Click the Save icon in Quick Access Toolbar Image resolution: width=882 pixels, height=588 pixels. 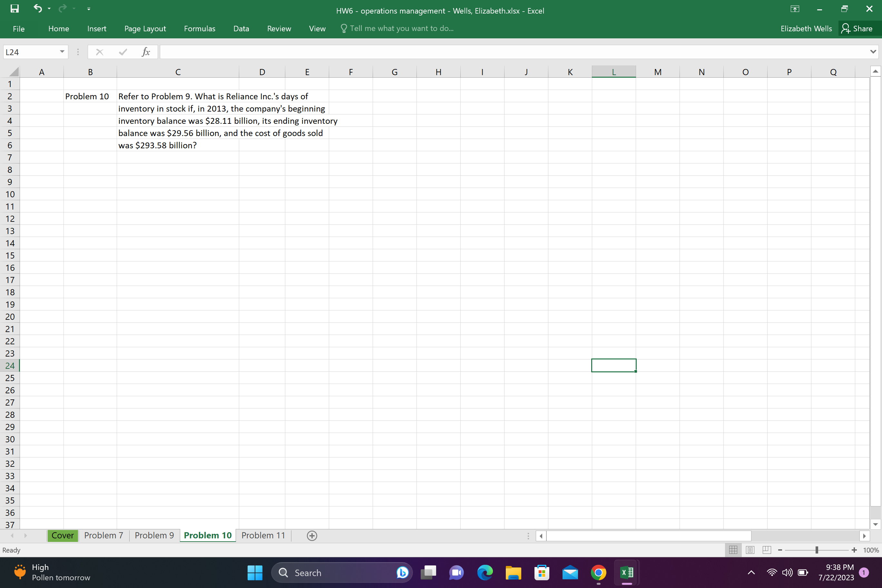pos(14,9)
